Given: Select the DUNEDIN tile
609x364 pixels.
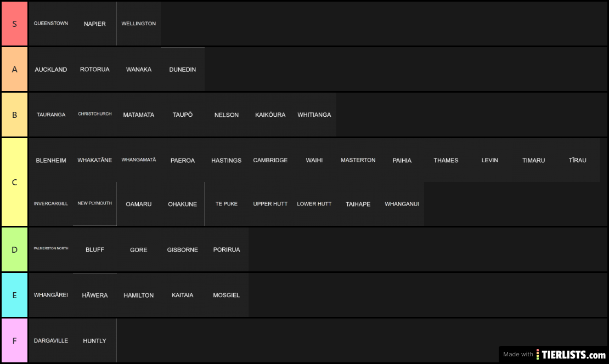Looking at the screenshot, I should click(x=183, y=70).
